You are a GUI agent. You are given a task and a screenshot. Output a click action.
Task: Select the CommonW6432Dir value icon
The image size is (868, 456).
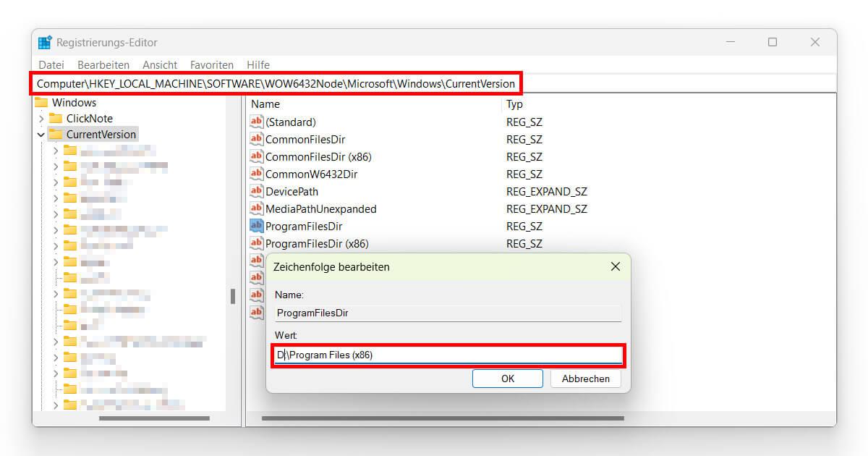[x=256, y=174]
